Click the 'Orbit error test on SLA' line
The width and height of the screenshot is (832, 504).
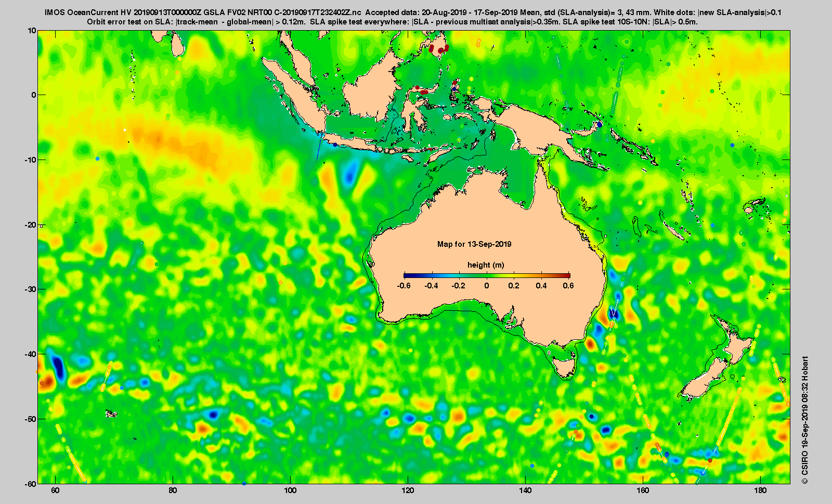393,22
